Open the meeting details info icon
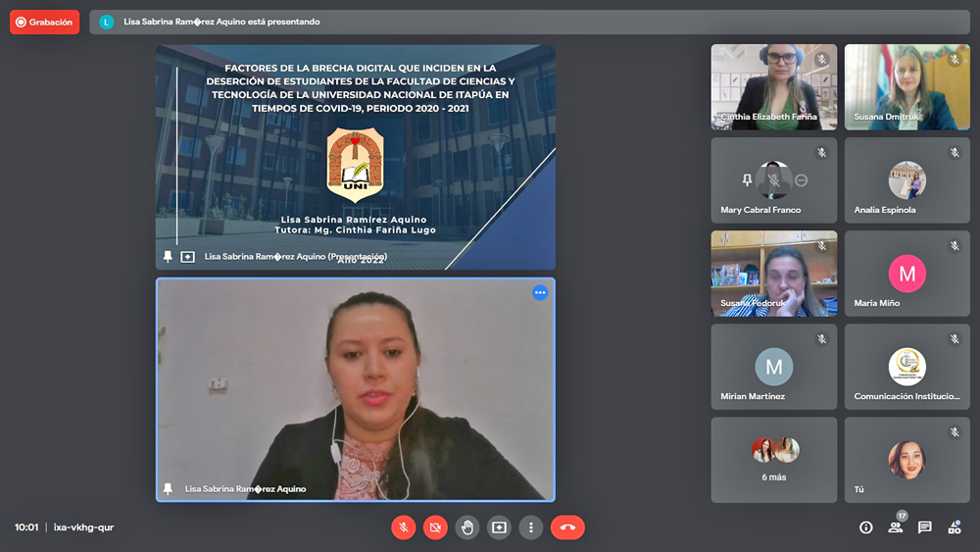This screenshot has height=552, width=980. (x=866, y=527)
